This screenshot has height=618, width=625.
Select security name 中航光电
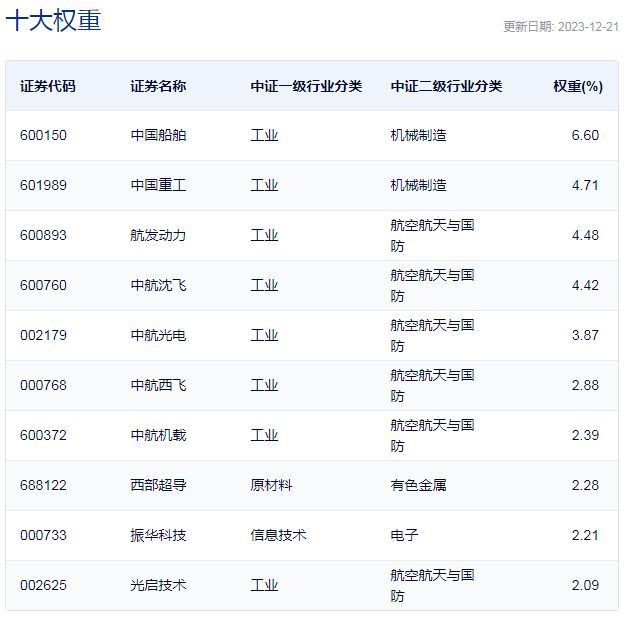(158, 335)
